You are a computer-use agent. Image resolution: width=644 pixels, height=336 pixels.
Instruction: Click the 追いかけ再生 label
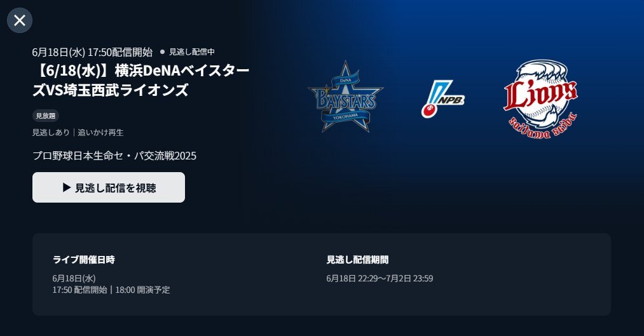tap(100, 133)
